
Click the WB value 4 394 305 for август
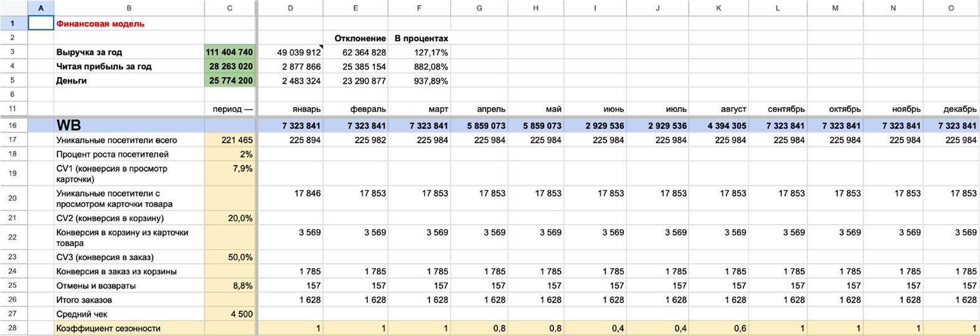(719, 125)
